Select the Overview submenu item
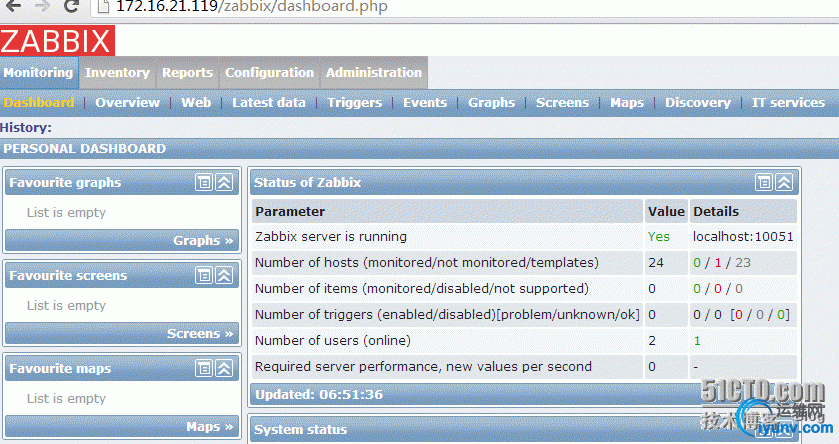 coord(127,103)
